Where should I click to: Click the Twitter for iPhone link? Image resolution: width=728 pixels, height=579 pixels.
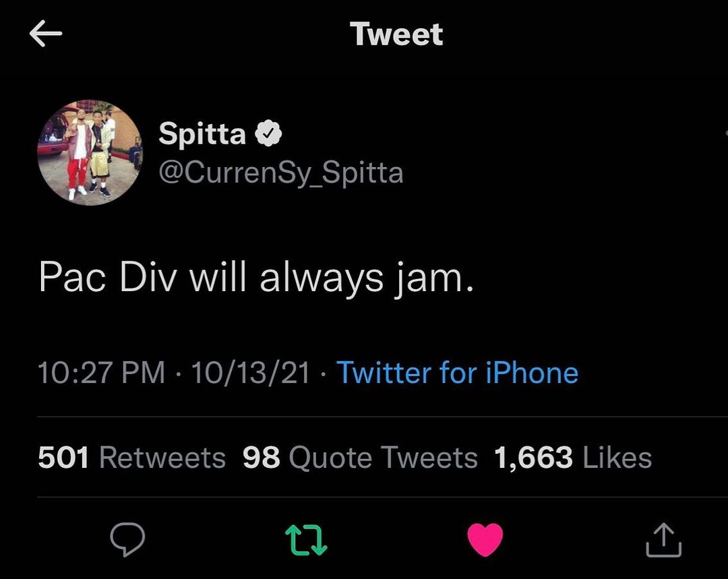click(457, 373)
